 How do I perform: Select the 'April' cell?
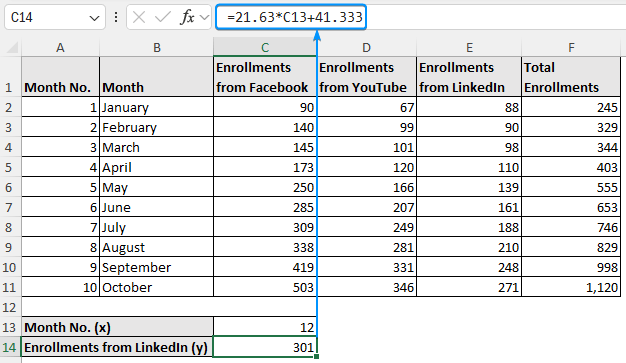point(156,167)
